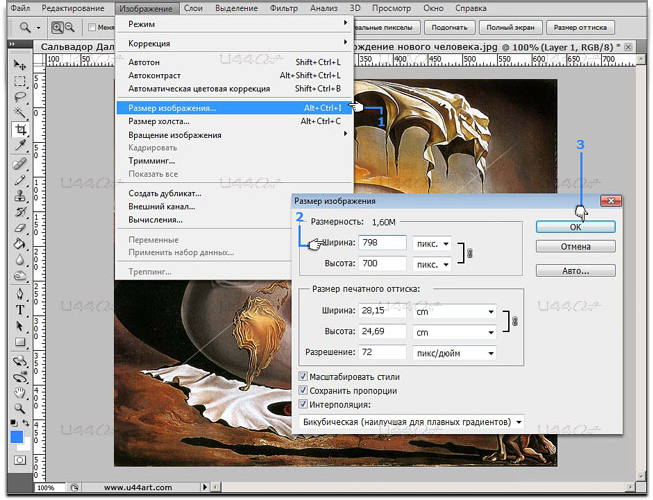Select the Blur tool
This screenshot has height=500, width=653.
(x=20, y=260)
